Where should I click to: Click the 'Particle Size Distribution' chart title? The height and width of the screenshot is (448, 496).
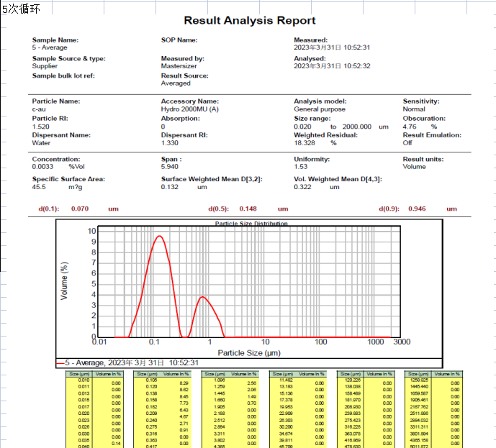[x=251, y=224]
